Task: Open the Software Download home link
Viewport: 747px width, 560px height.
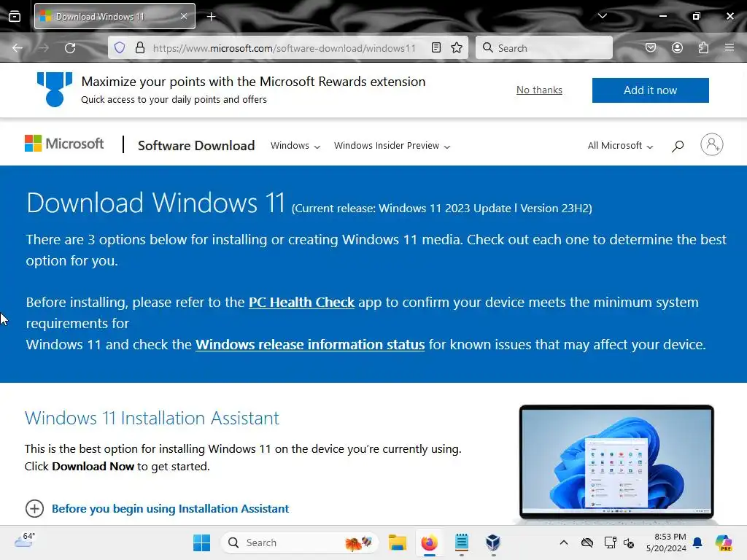Action: pyautogui.click(x=196, y=145)
